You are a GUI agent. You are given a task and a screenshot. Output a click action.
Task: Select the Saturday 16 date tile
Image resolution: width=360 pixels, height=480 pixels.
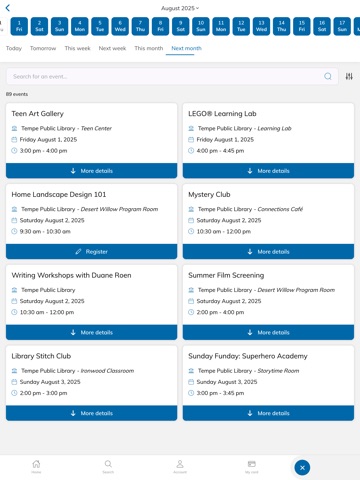tap(322, 26)
